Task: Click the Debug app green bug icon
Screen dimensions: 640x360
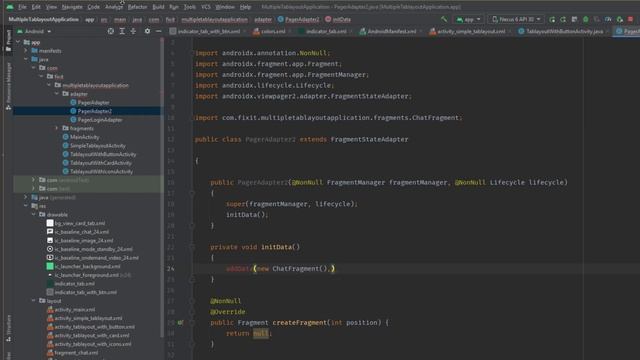Action: pos(586,19)
